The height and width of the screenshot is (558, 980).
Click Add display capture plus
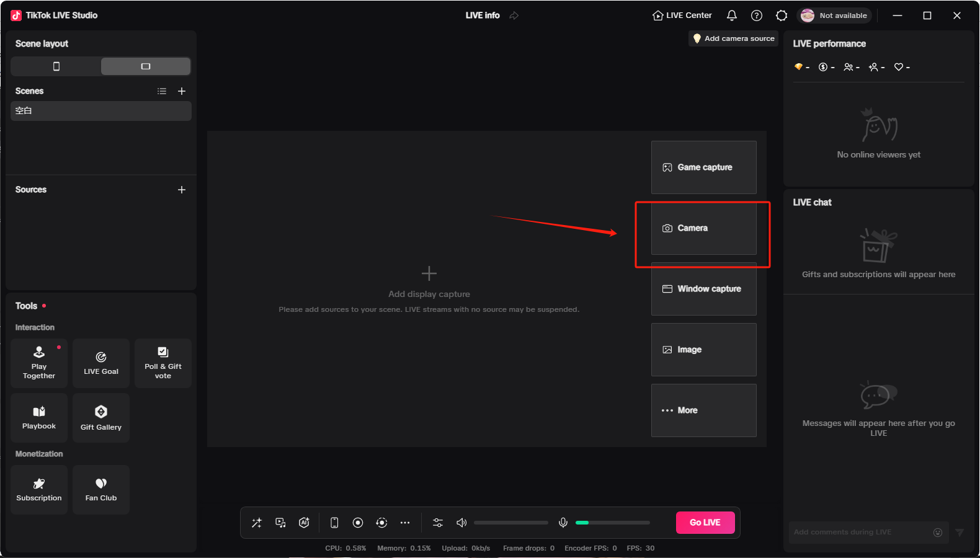pyautogui.click(x=429, y=273)
